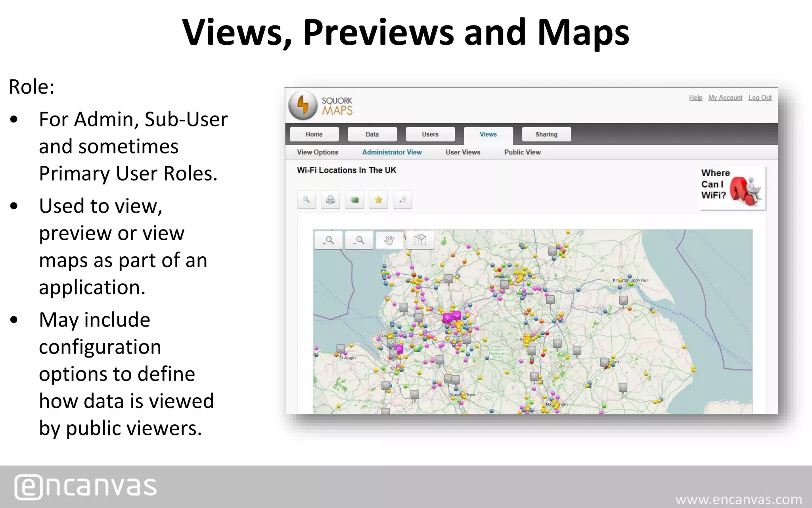Open the Home tab
Viewport: 812px width, 508px height.
314,134
